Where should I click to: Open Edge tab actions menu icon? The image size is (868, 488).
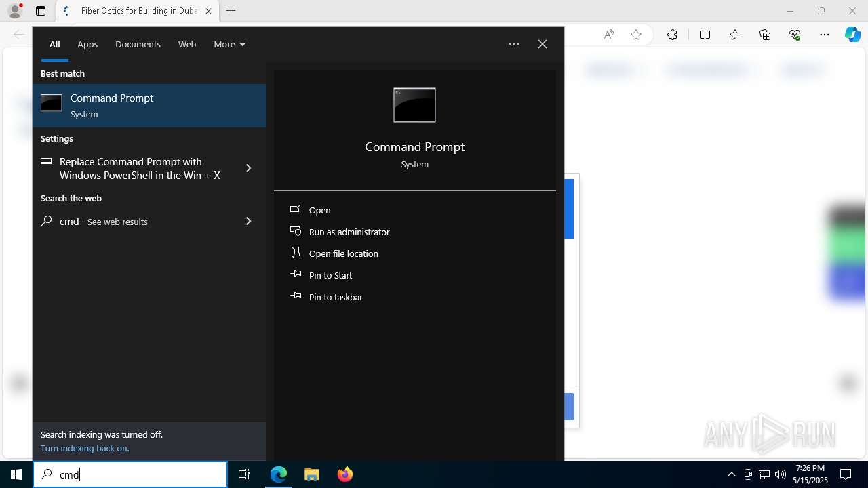41,11
